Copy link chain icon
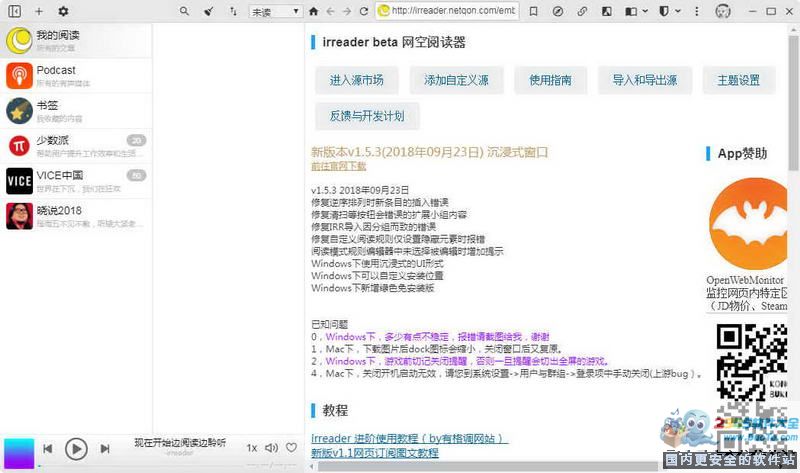This screenshot has width=800, height=473. [582, 11]
